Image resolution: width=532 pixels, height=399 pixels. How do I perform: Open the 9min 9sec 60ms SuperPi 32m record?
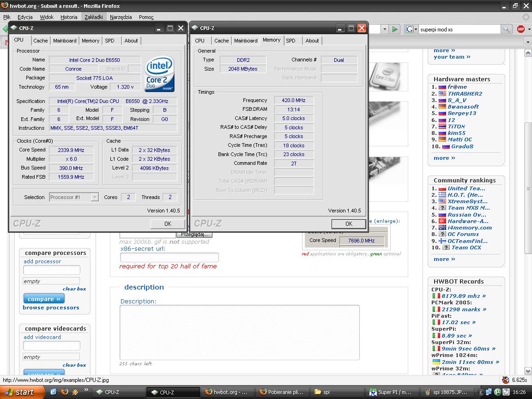468,349
